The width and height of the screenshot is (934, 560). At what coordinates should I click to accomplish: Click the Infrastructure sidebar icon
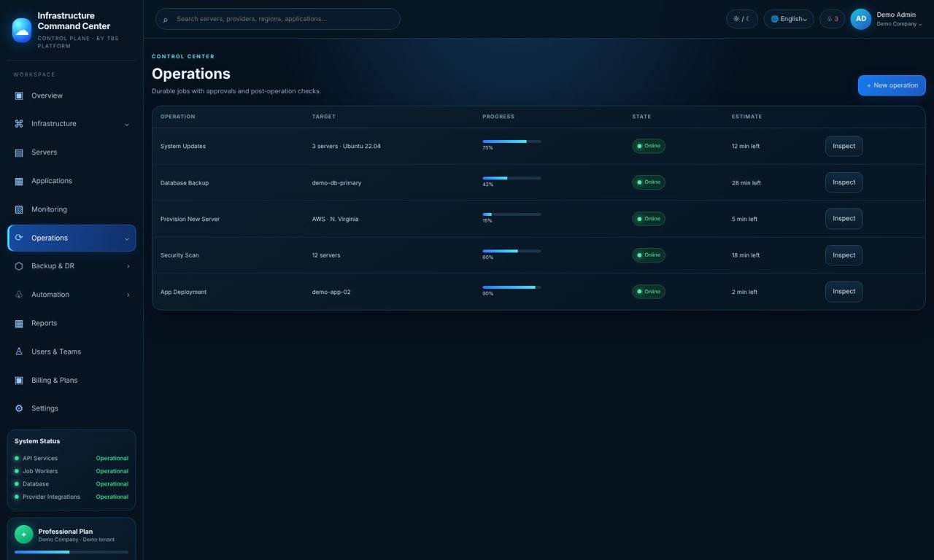(19, 124)
